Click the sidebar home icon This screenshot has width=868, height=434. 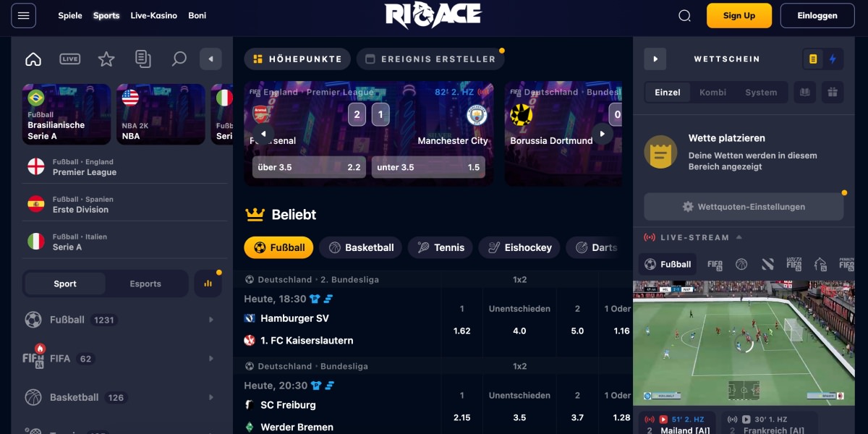point(33,59)
